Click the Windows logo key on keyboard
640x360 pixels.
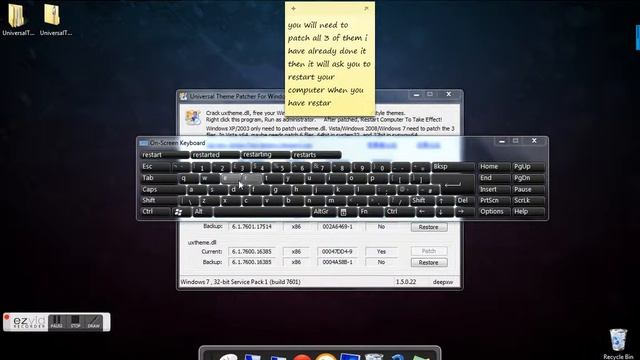point(178,212)
